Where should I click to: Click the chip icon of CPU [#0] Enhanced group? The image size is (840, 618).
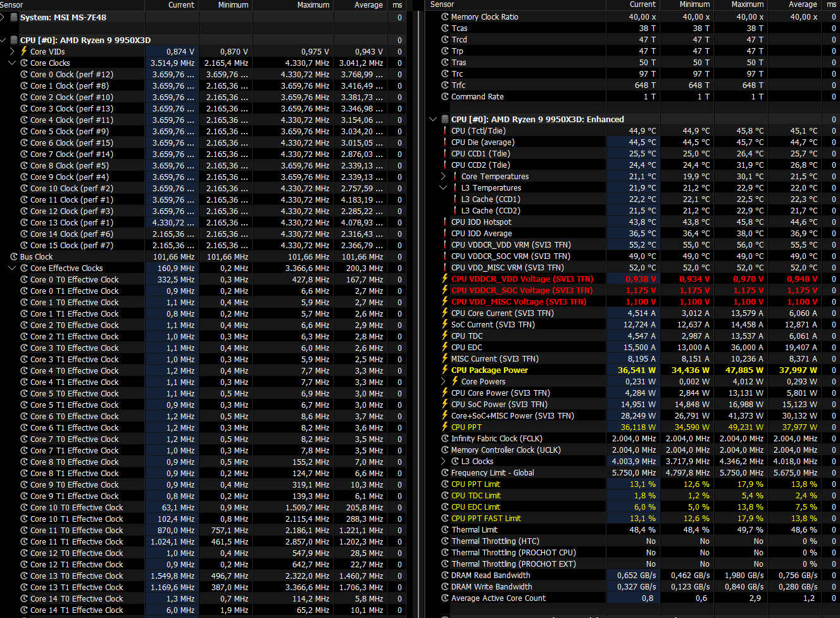[x=444, y=119]
